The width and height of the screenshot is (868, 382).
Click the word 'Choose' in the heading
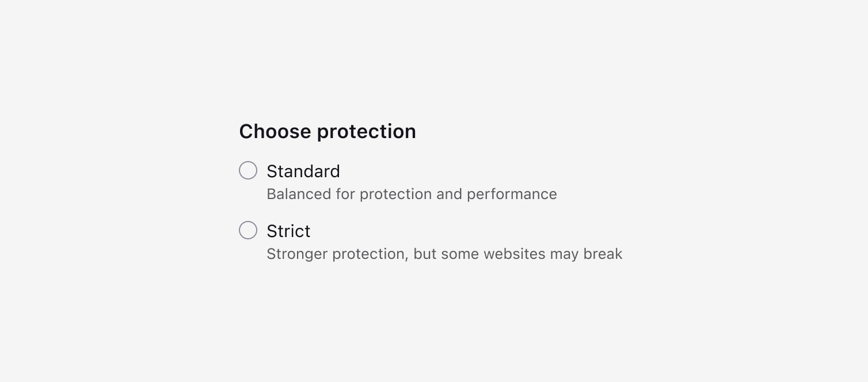[x=275, y=132]
